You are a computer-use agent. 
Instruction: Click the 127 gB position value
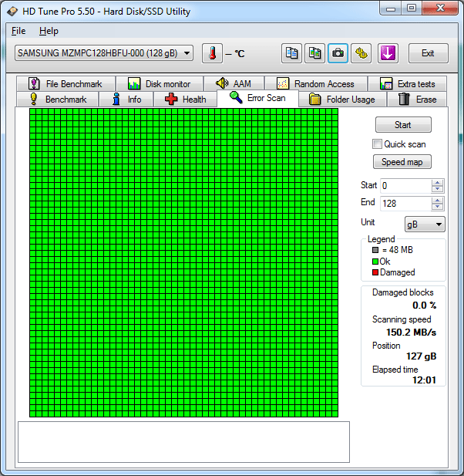coord(421,356)
